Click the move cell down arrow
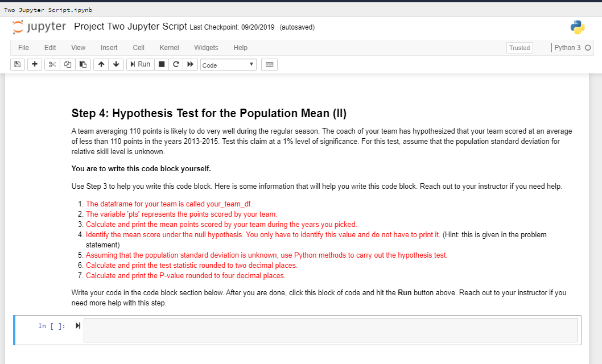The width and height of the screenshot is (602, 364). tap(116, 64)
